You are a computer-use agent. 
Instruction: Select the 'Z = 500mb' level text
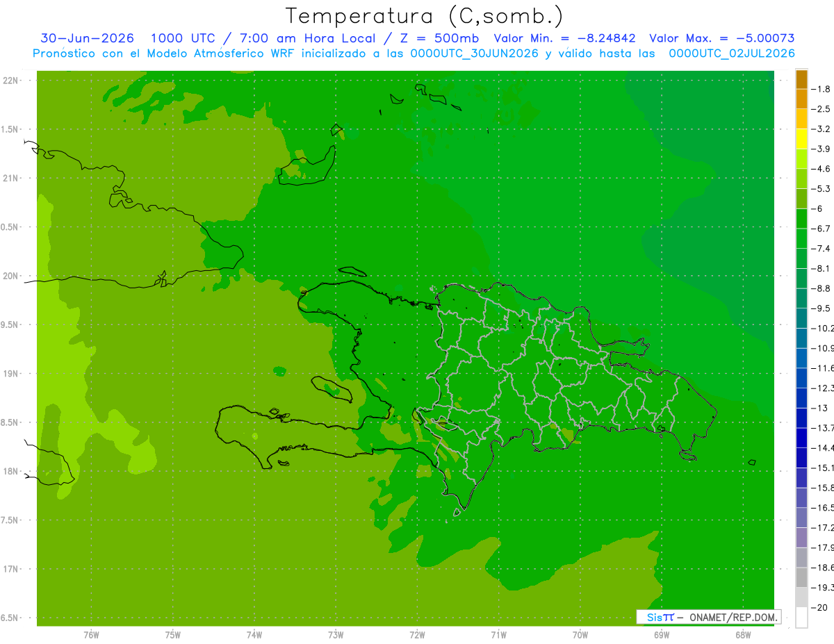438,38
